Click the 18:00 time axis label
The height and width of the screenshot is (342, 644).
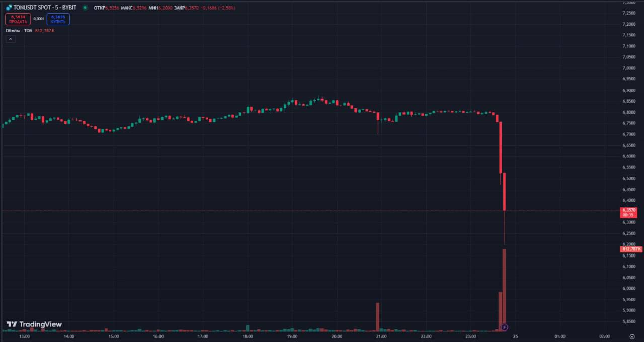point(248,336)
